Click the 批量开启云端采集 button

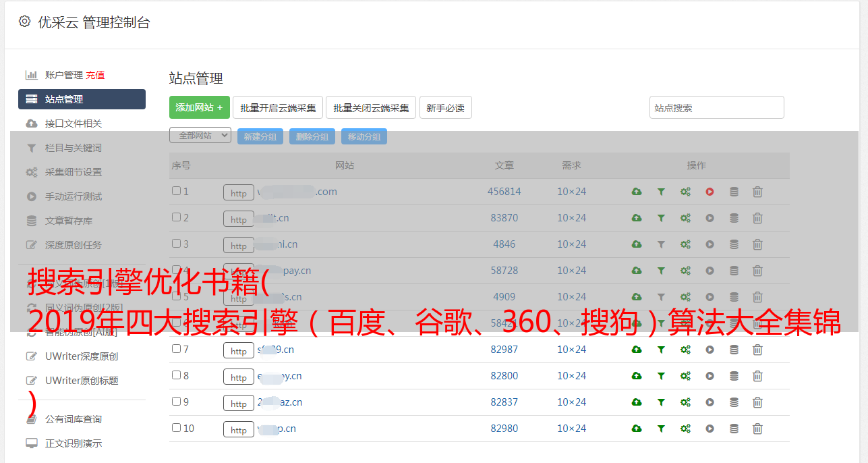[278, 107]
